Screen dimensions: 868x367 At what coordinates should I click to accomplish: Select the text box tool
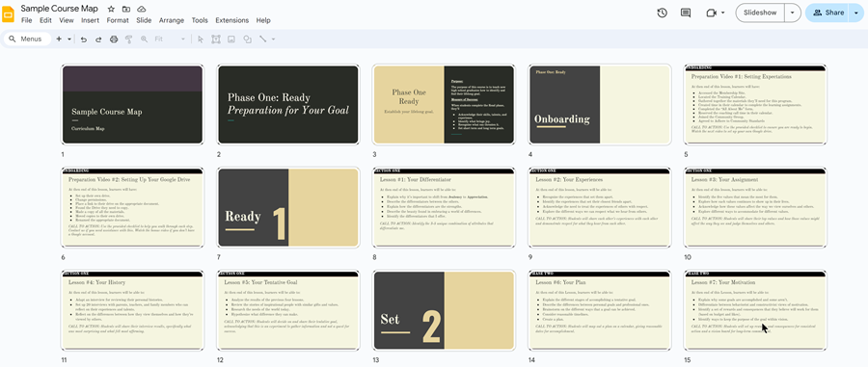(x=215, y=39)
